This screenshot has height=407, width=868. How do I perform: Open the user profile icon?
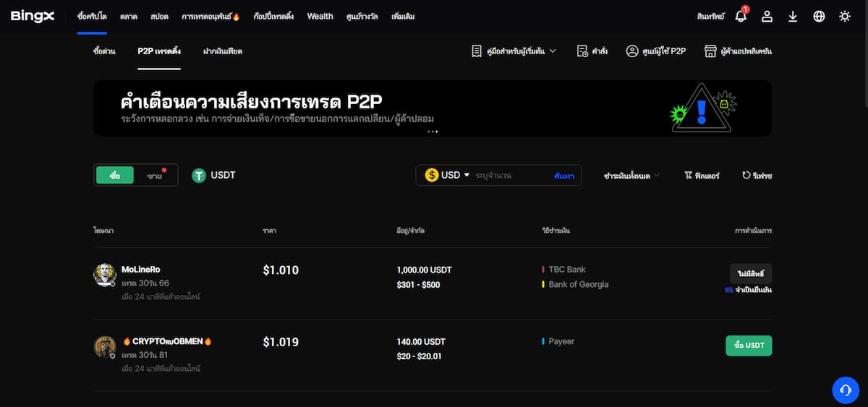click(767, 16)
